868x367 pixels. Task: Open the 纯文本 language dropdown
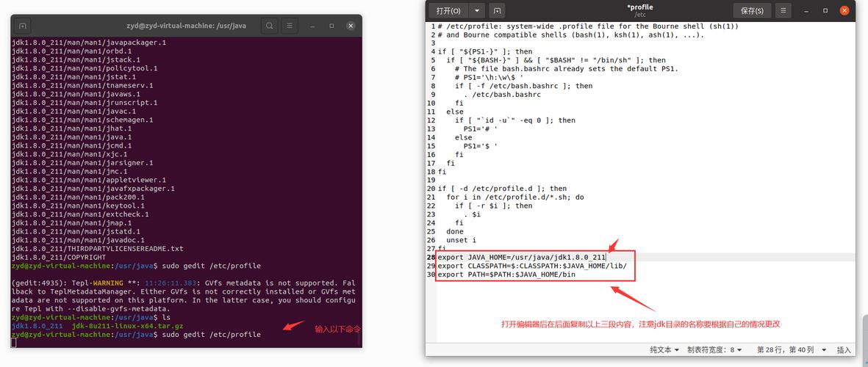pos(664,350)
